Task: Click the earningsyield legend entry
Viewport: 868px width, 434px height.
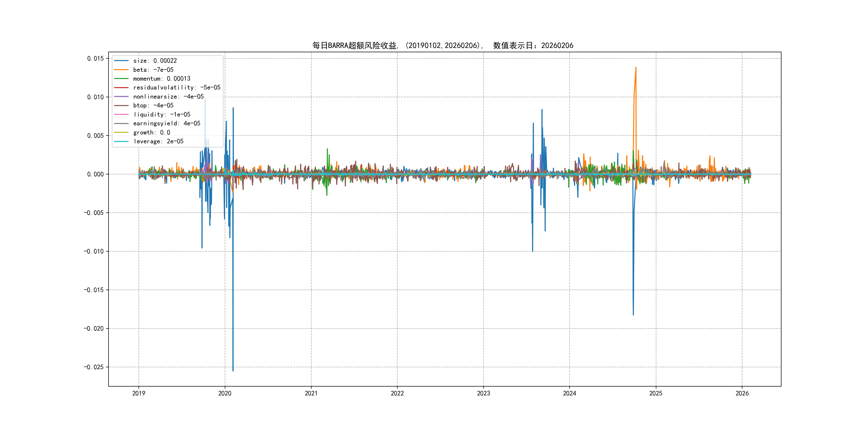Action: pyautogui.click(x=166, y=123)
